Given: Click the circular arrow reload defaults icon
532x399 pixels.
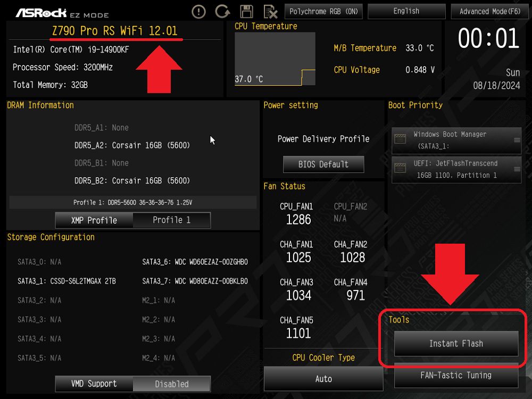Looking at the screenshot, I should pyautogui.click(x=222, y=11).
